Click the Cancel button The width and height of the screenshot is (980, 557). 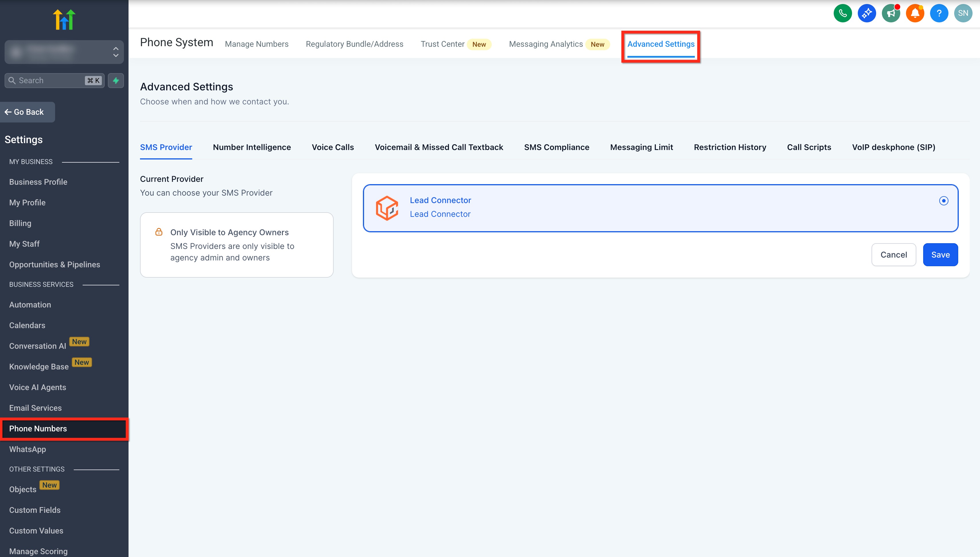pyautogui.click(x=894, y=255)
